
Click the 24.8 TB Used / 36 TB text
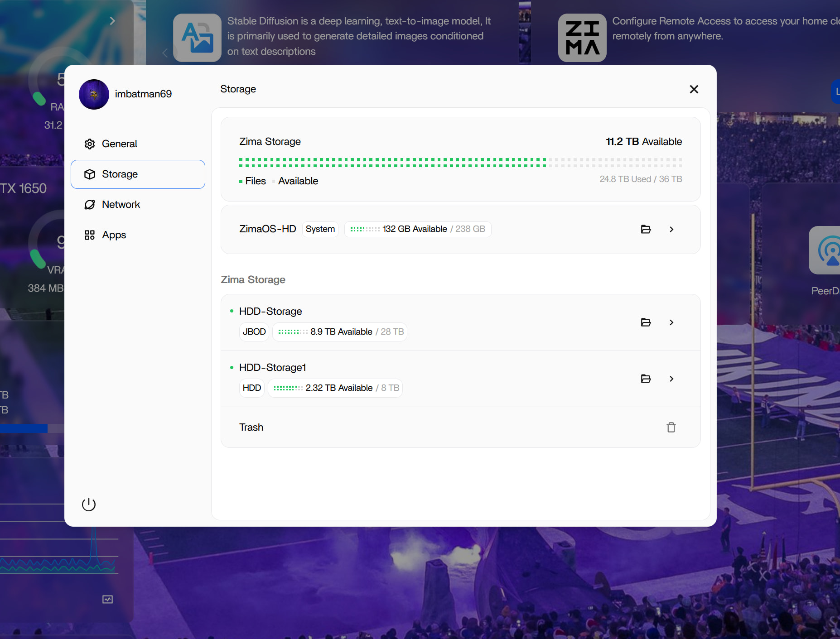[641, 179]
